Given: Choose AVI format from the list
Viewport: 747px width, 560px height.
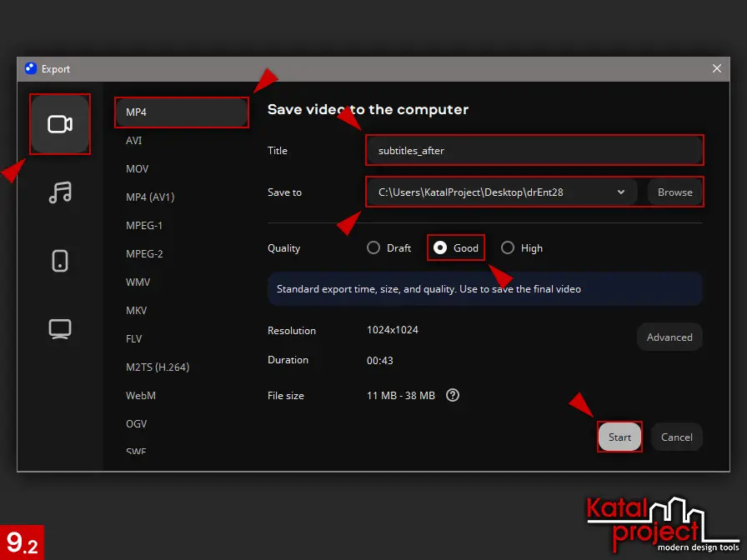Looking at the screenshot, I should tap(134, 141).
